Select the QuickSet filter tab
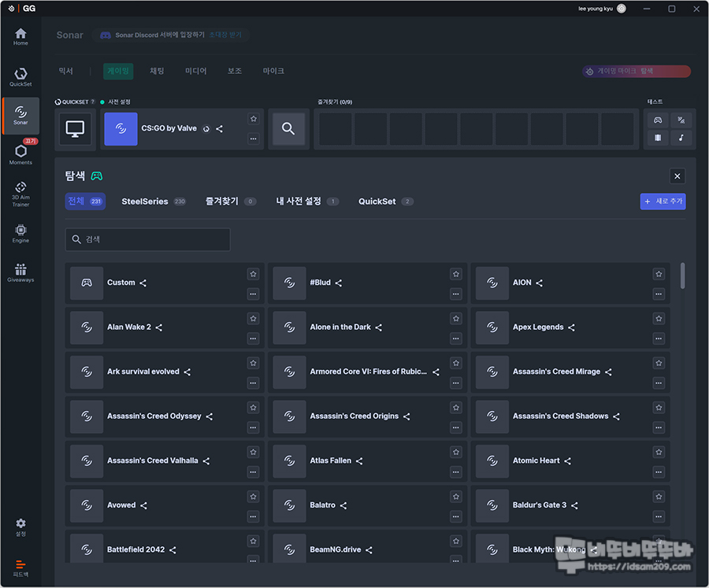 pyautogui.click(x=386, y=202)
